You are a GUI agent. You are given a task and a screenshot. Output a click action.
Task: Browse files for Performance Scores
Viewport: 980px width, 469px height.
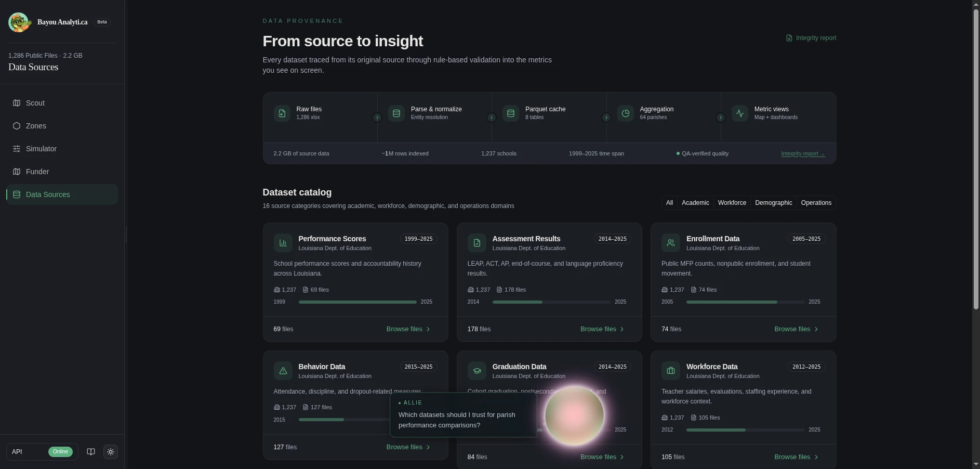click(x=408, y=329)
